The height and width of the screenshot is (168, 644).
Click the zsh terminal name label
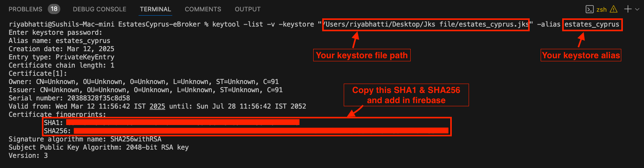(x=601, y=9)
